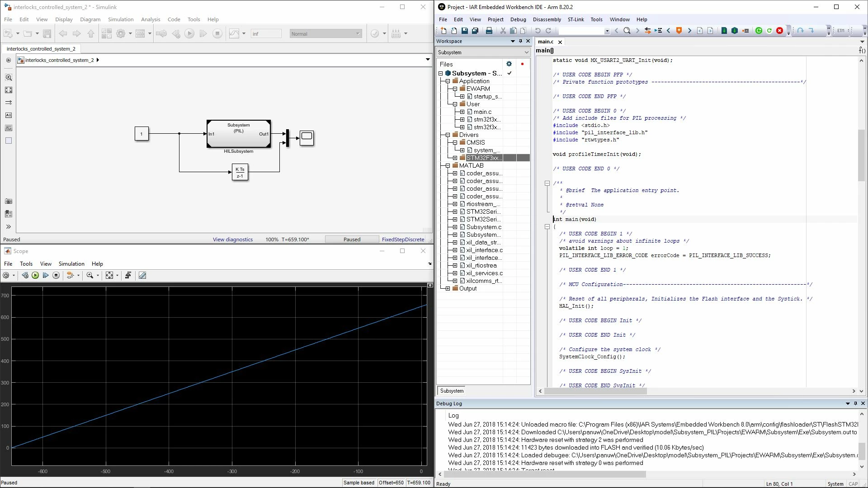The width and height of the screenshot is (868, 488).
Task: Click the Simulink Library Browser icon
Action: [x=106, y=33]
